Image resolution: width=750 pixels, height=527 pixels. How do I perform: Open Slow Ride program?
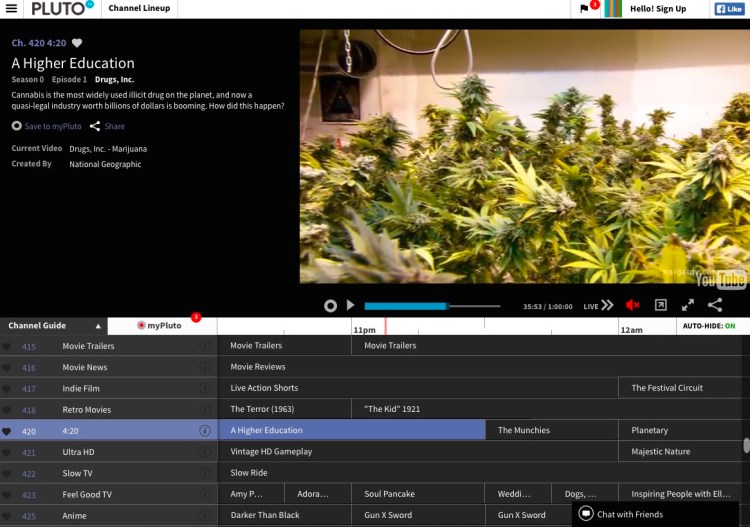[x=479, y=472]
